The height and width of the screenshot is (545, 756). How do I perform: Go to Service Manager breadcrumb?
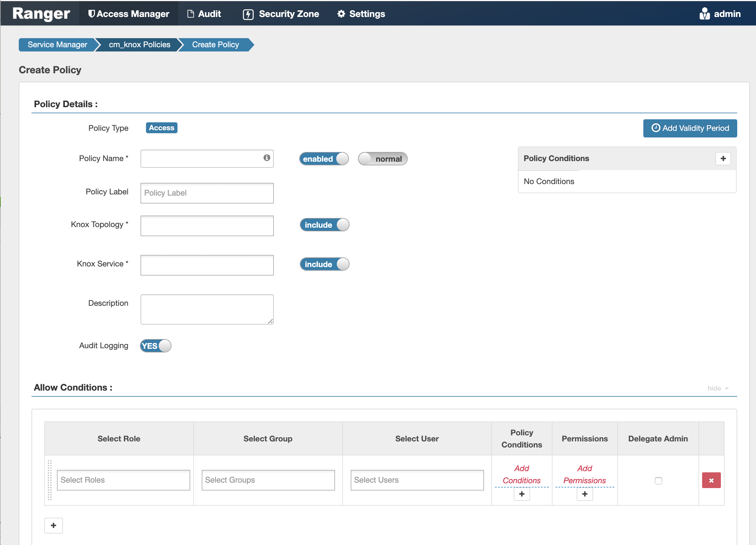(x=57, y=44)
